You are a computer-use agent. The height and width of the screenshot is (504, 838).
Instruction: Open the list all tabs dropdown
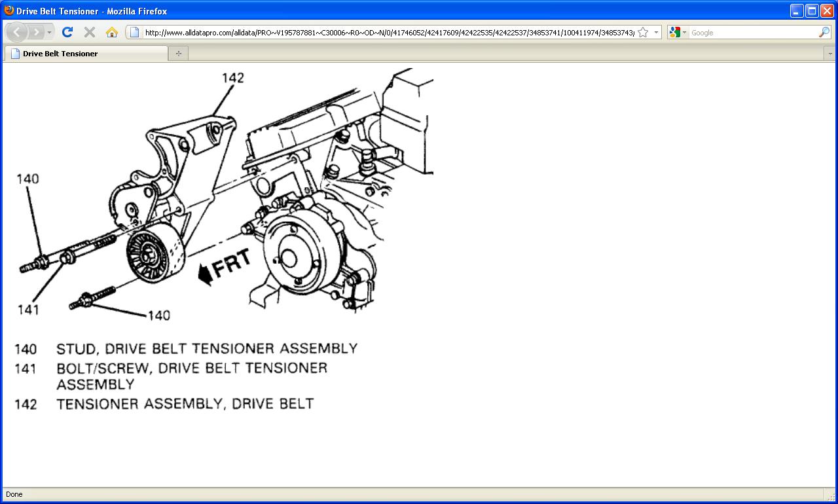pyautogui.click(x=829, y=54)
